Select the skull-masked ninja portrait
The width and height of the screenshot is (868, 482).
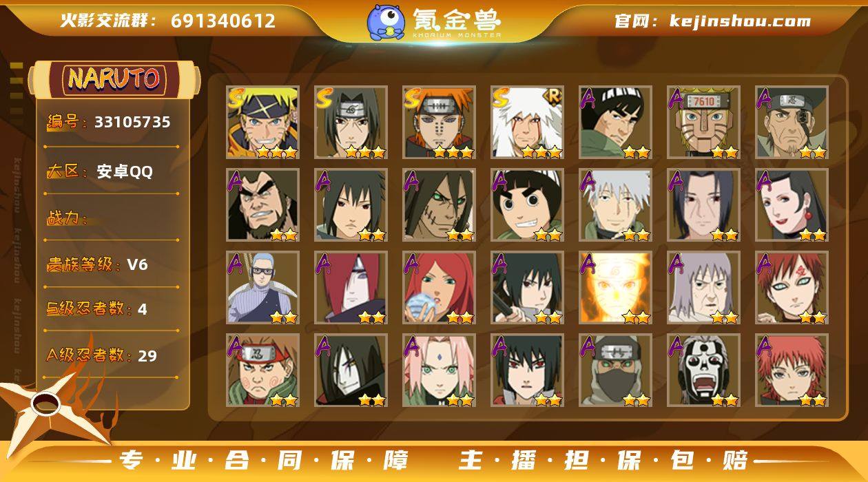coord(703,370)
